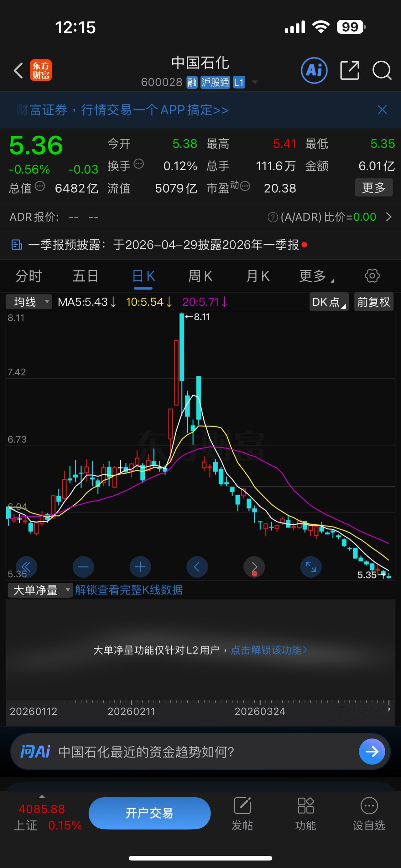Tap the 沪股通 tag

[x=215, y=82]
